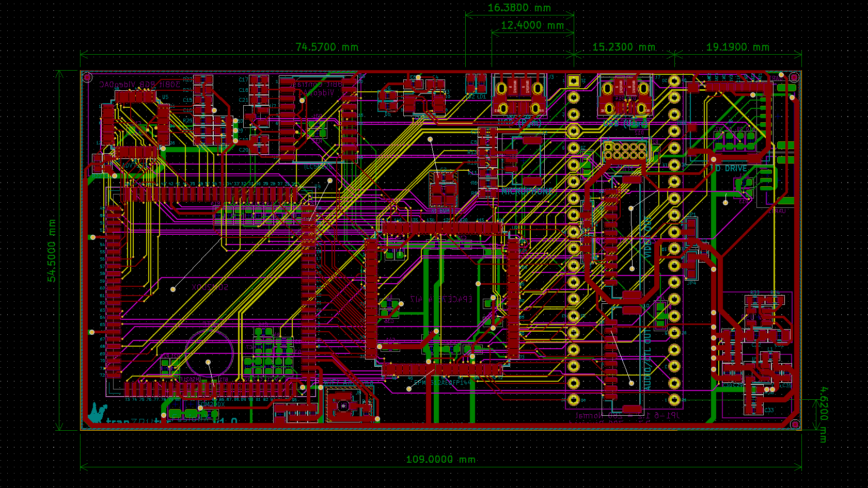868x488 pixels.
Task: Select the mirrored SOM200X text in module center
Action: (210, 286)
